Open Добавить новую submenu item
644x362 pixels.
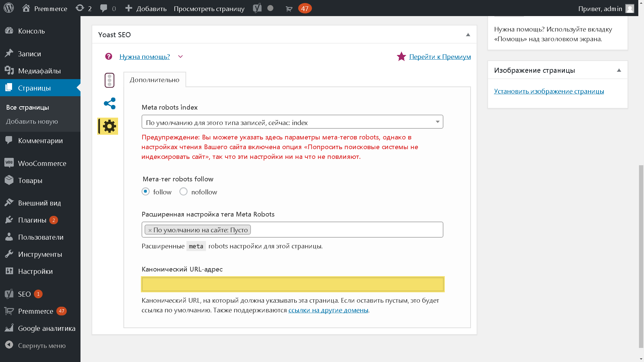(x=32, y=121)
